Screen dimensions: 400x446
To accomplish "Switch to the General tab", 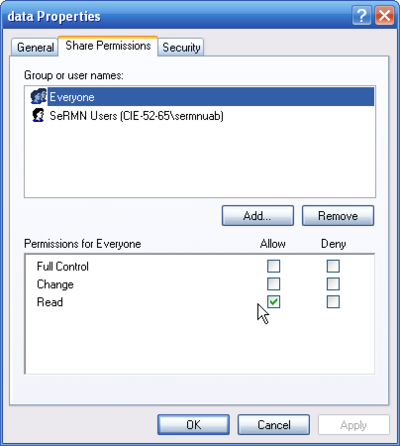I will [x=35, y=47].
